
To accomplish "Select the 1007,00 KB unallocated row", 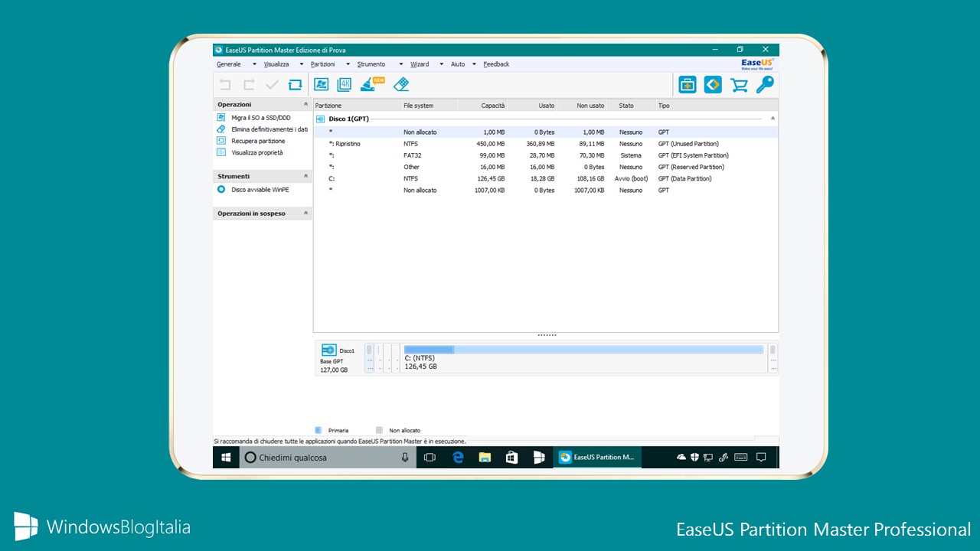I will (546, 190).
